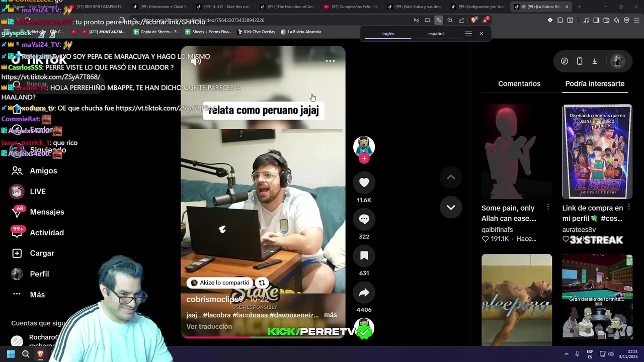Click the translate page icon in address bar
The height and width of the screenshot is (362, 644).
pos(438,20)
